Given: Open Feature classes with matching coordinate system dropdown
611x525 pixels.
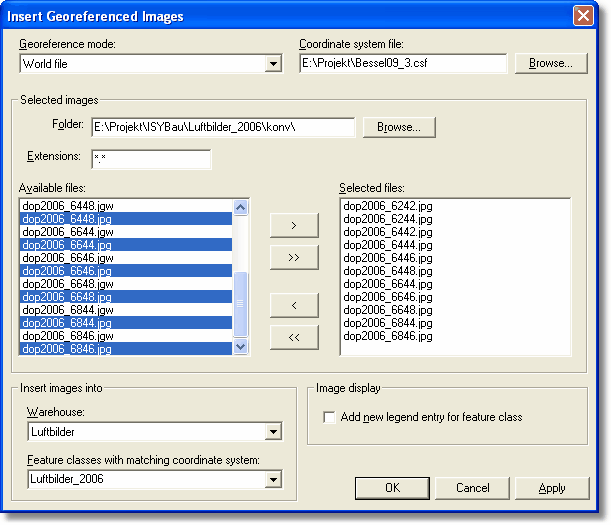Looking at the screenshot, I should click(x=273, y=480).
